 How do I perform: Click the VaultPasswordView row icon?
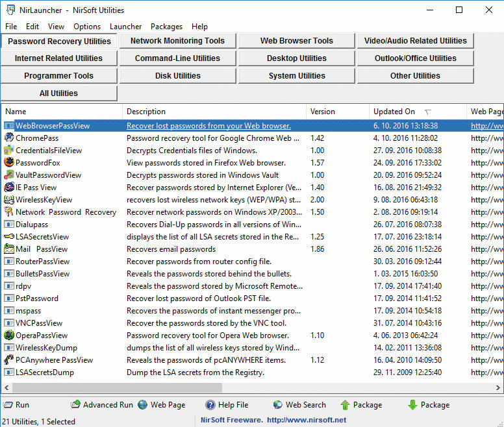click(9, 175)
